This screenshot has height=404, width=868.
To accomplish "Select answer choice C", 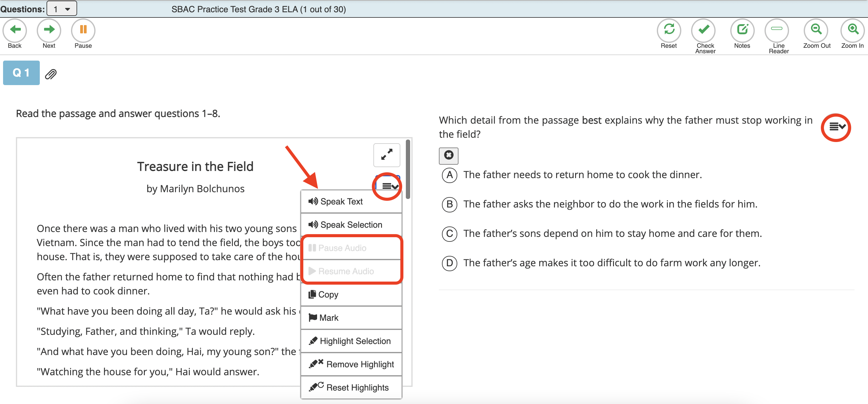I will point(450,234).
